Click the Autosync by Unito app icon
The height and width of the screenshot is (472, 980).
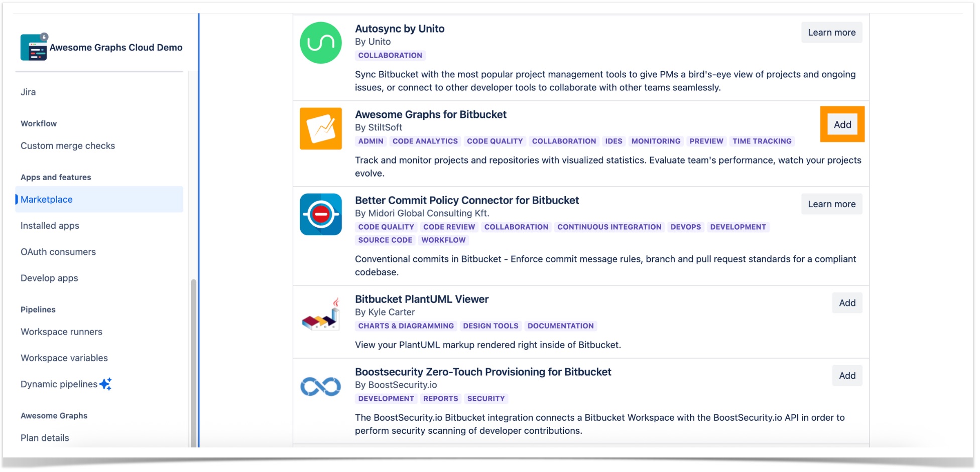[x=320, y=43]
